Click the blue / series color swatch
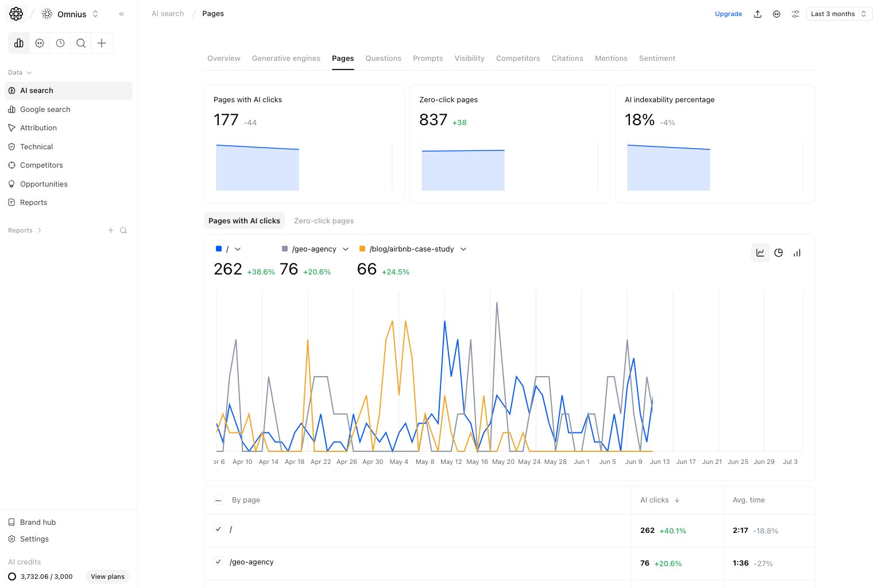The image size is (882, 588). click(219, 249)
